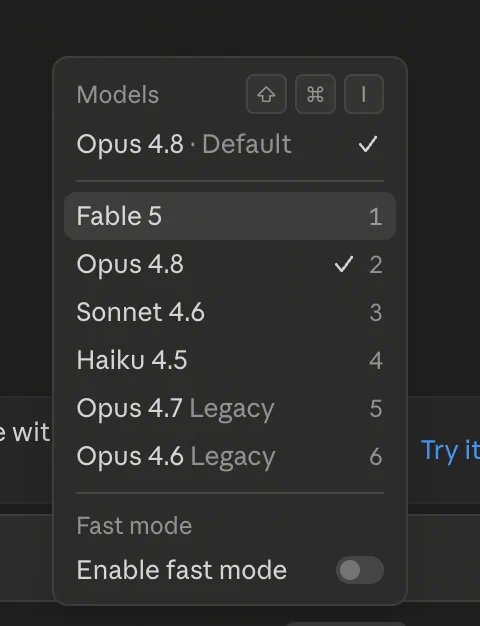Click the shortcut number 3 beside Sonnet 4.6
Screen dimensions: 480x626
tap(375, 313)
